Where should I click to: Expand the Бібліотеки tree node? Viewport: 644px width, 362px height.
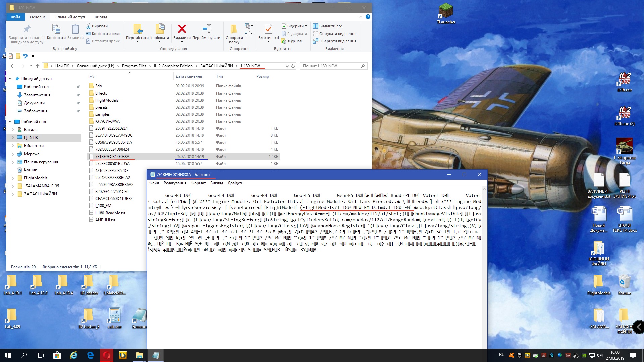click(13, 146)
